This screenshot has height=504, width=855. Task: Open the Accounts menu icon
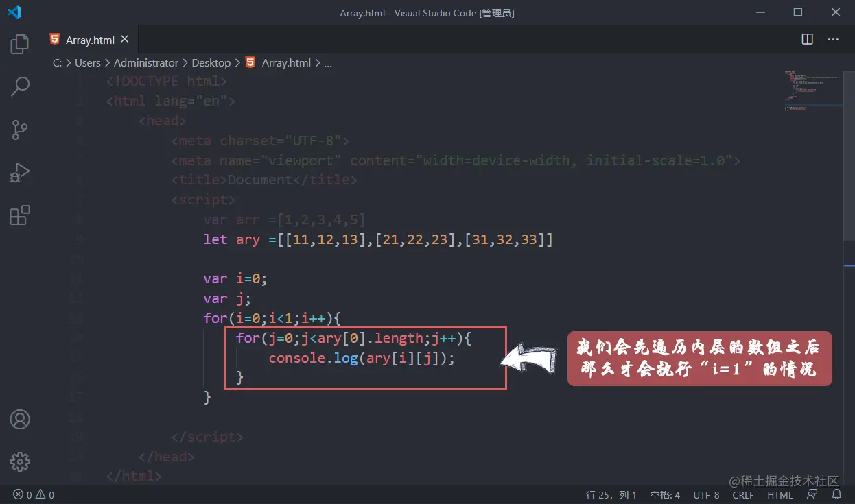(20, 419)
